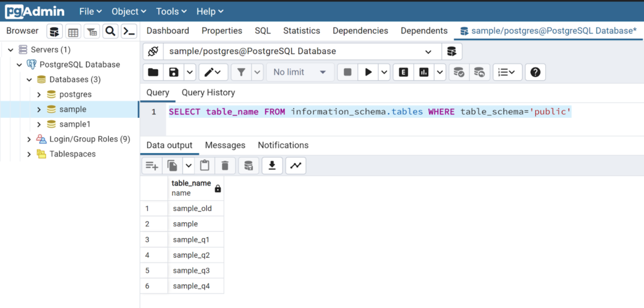This screenshot has height=308, width=644.
Task: Open the Help menu
Action: tap(210, 11)
